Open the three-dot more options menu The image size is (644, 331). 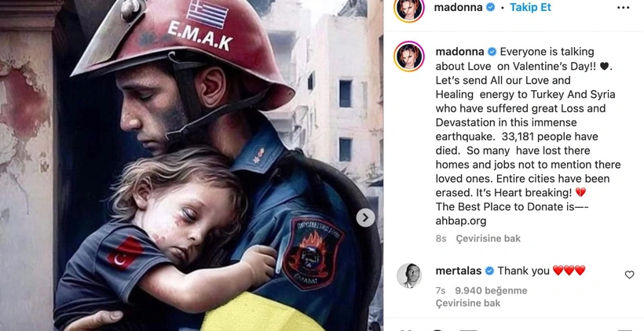coord(623,8)
